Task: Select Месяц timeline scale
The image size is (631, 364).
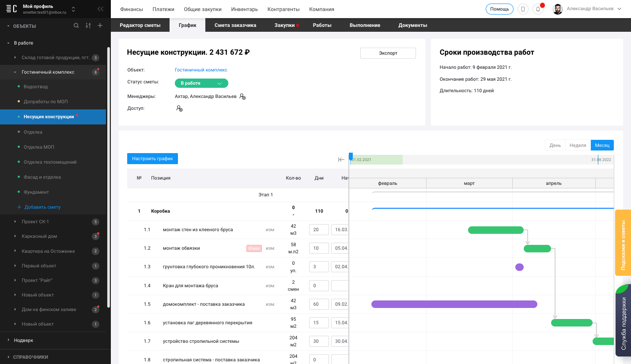Action: click(602, 145)
